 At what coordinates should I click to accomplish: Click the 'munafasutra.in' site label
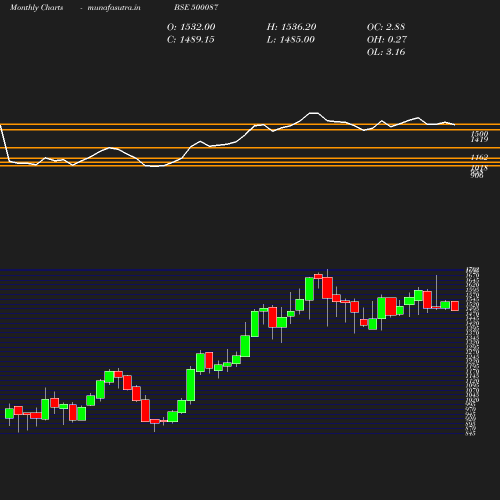pyautogui.click(x=114, y=7)
